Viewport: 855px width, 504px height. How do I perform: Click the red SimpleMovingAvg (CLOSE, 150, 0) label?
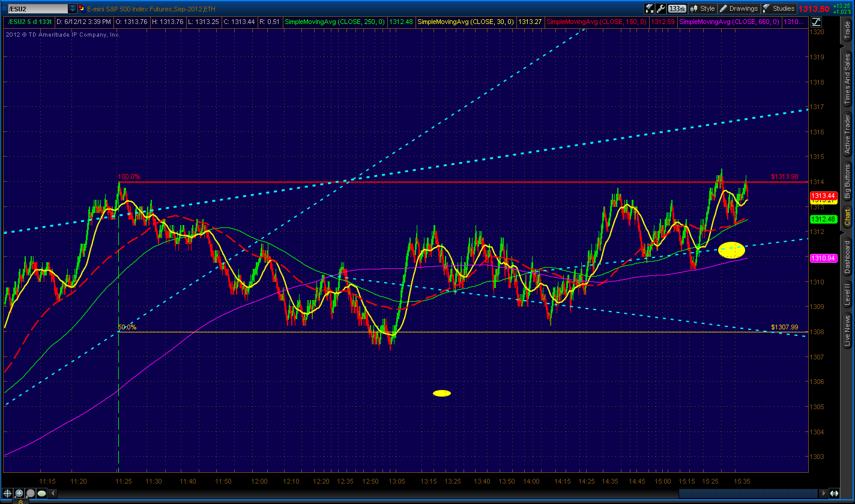click(x=597, y=22)
